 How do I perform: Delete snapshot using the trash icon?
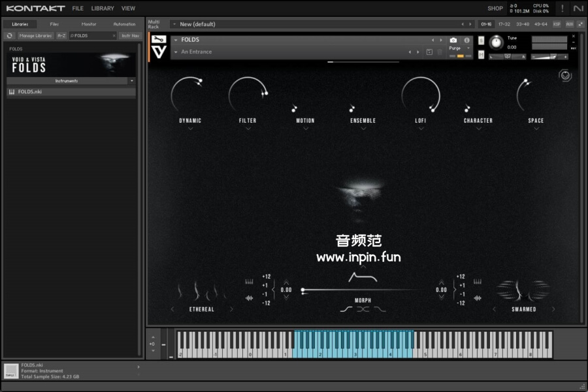(x=440, y=52)
